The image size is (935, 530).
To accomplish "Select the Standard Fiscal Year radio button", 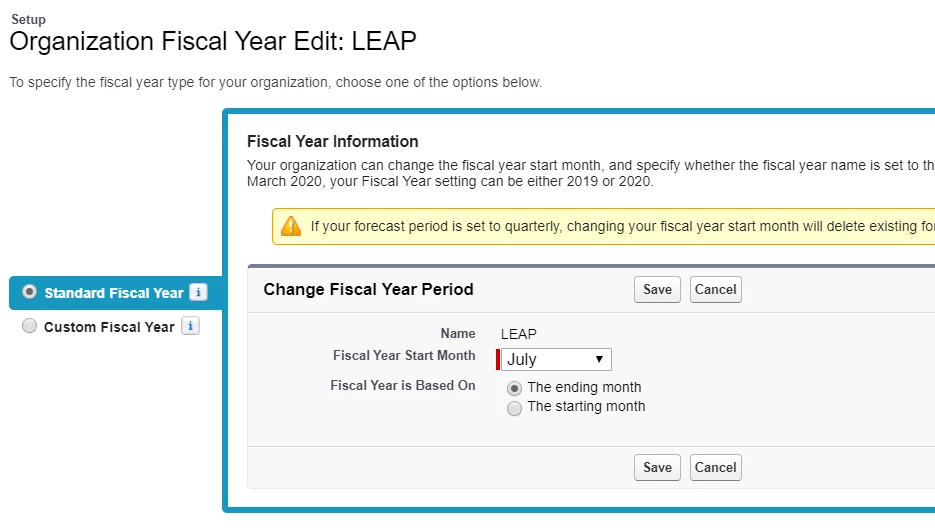I will (x=29, y=292).
